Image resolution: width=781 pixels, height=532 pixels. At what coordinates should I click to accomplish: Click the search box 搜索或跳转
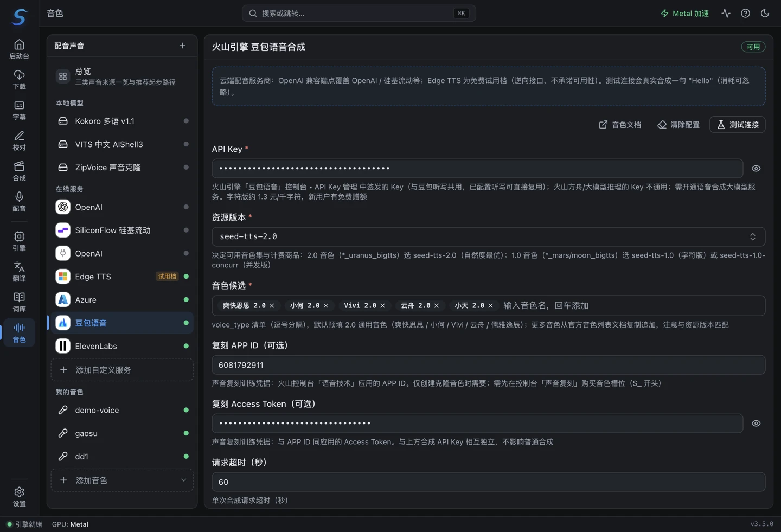point(359,14)
